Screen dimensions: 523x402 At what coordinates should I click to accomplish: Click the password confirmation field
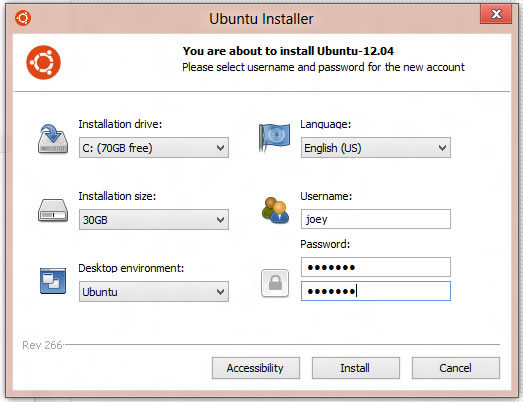tap(376, 291)
